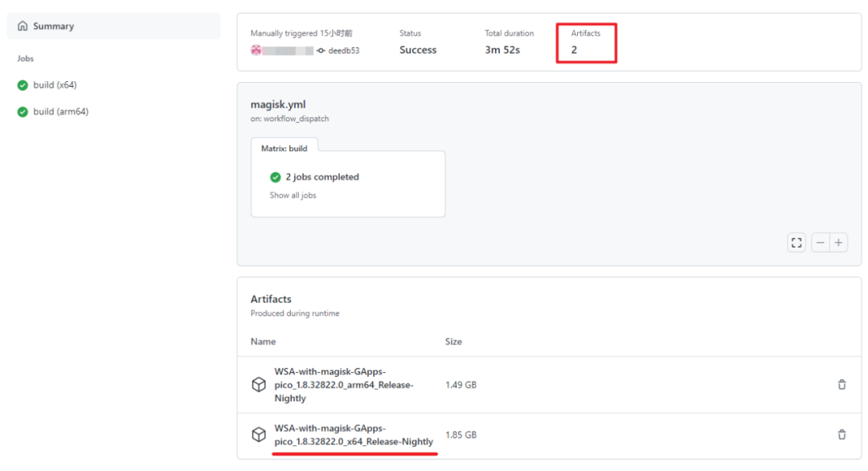Zoom out the workflow graph
Image resolution: width=868 pixels, height=471 pixels.
820,242
